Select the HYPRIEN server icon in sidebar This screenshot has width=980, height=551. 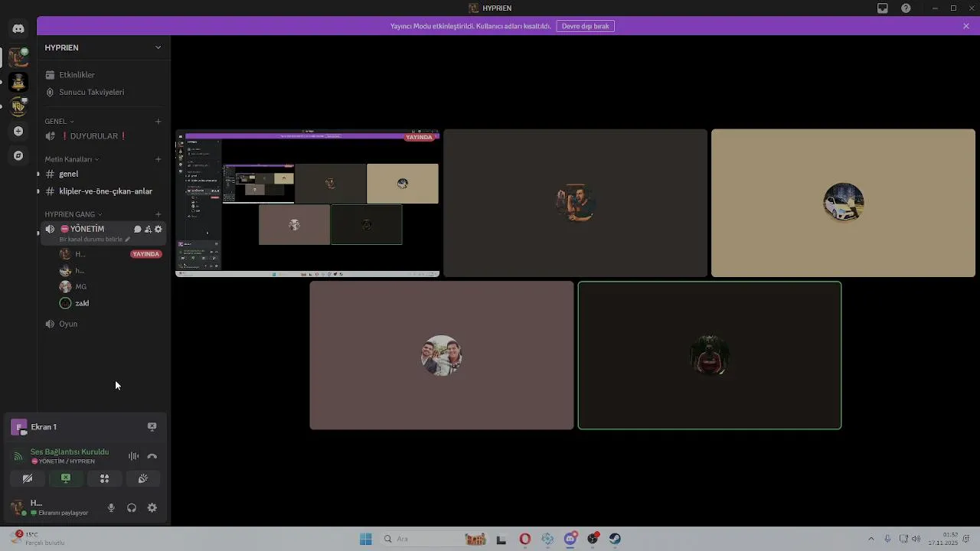click(18, 57)
